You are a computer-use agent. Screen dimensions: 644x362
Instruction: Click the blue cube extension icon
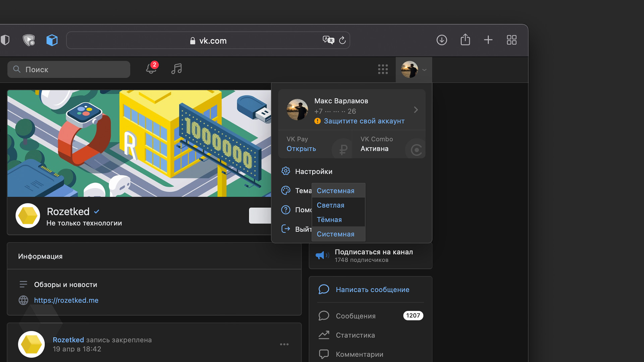tap(52, 40)
